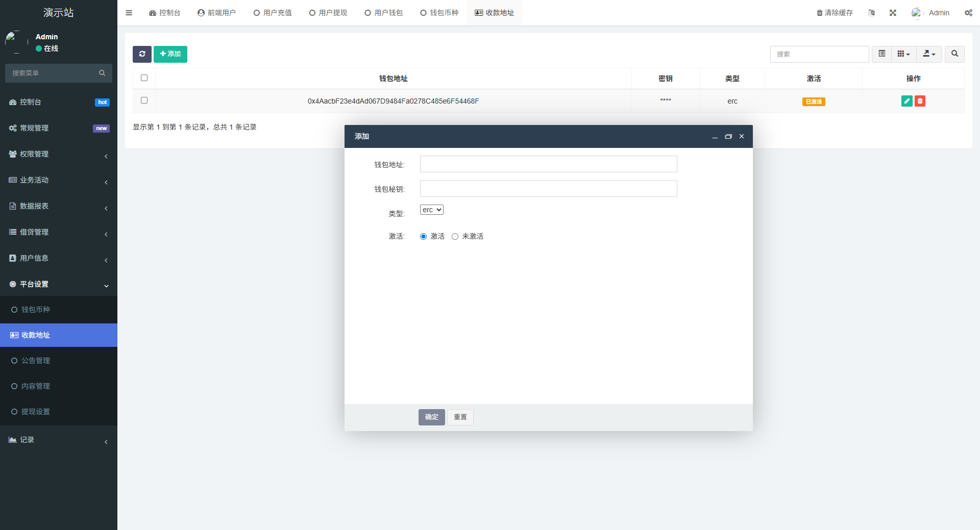Click the table view toggle icon
This screenshot has height=530, width=980.
[x=881, y=54]
